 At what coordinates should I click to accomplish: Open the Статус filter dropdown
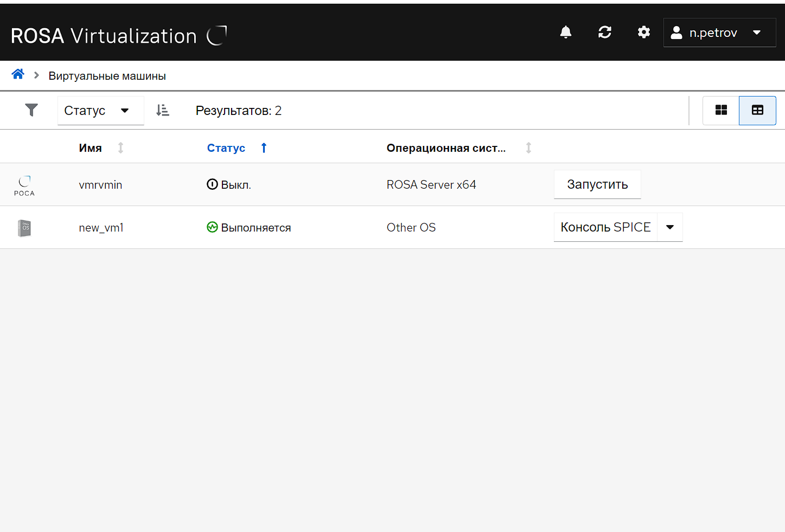[100, 111]
